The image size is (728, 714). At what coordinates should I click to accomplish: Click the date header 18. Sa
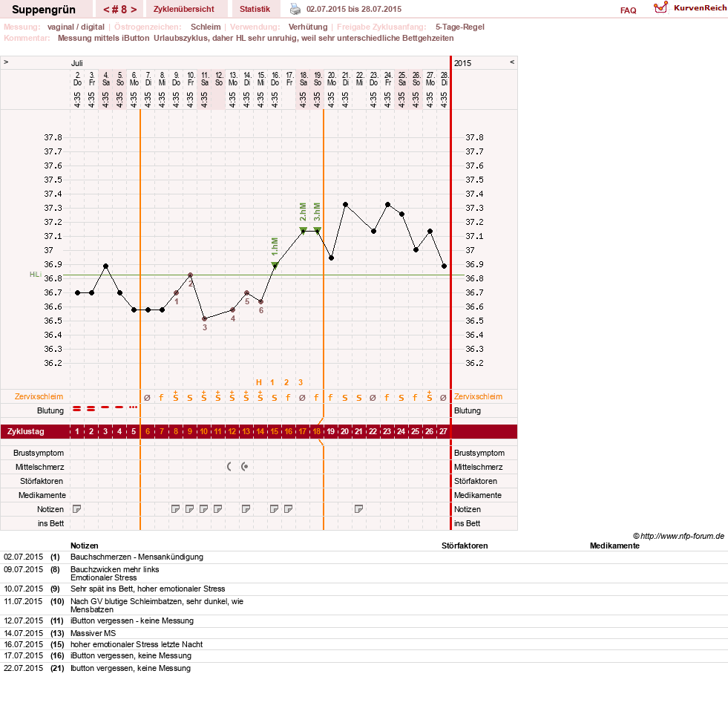[304, 79]
